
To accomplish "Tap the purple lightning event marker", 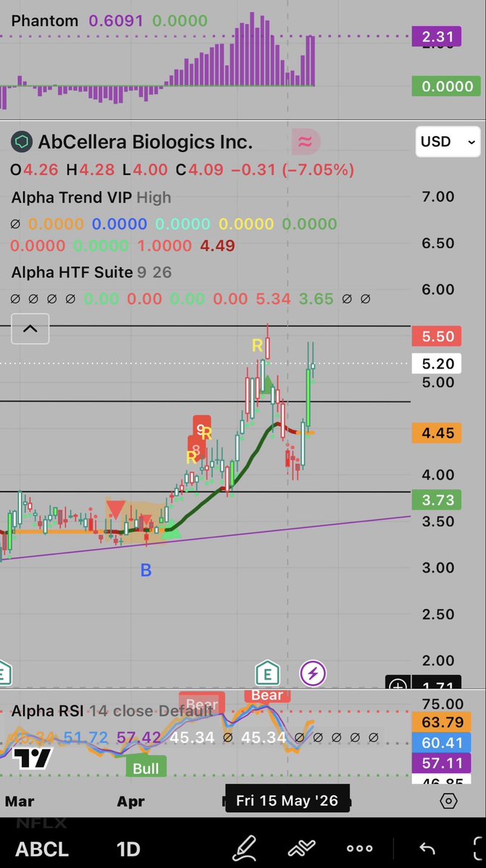I will [x=313, y=673].
